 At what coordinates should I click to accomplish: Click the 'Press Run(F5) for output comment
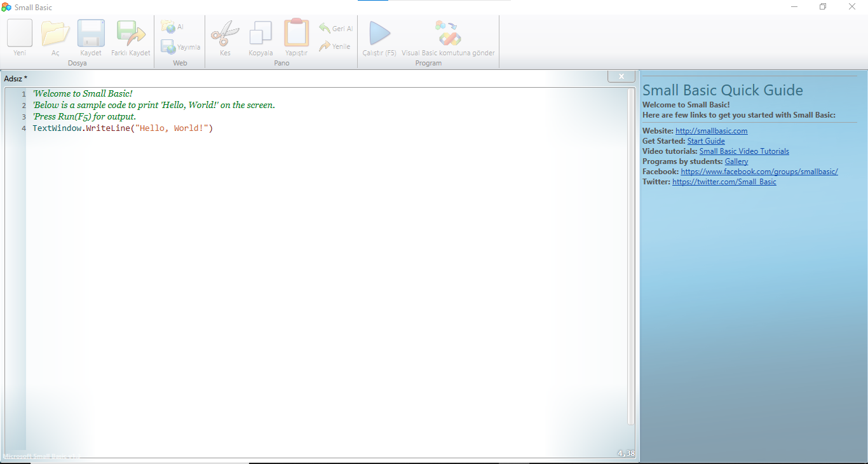[x=85, y=117]
